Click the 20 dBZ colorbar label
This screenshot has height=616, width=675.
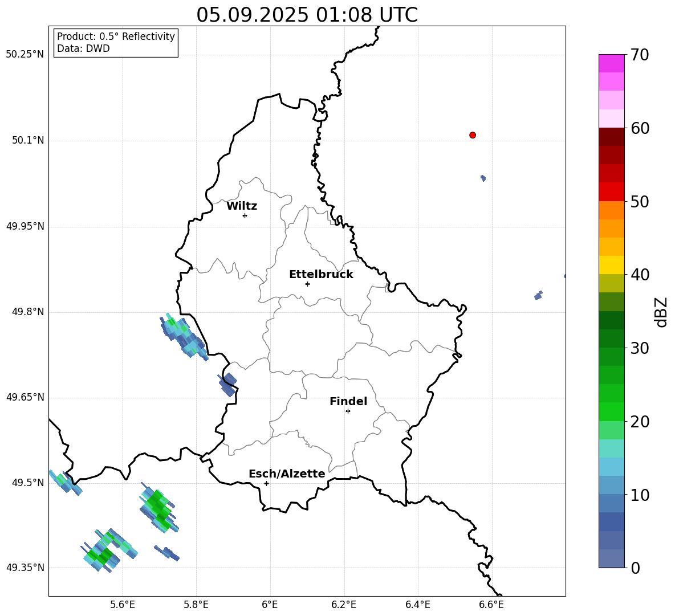point(640,422)
